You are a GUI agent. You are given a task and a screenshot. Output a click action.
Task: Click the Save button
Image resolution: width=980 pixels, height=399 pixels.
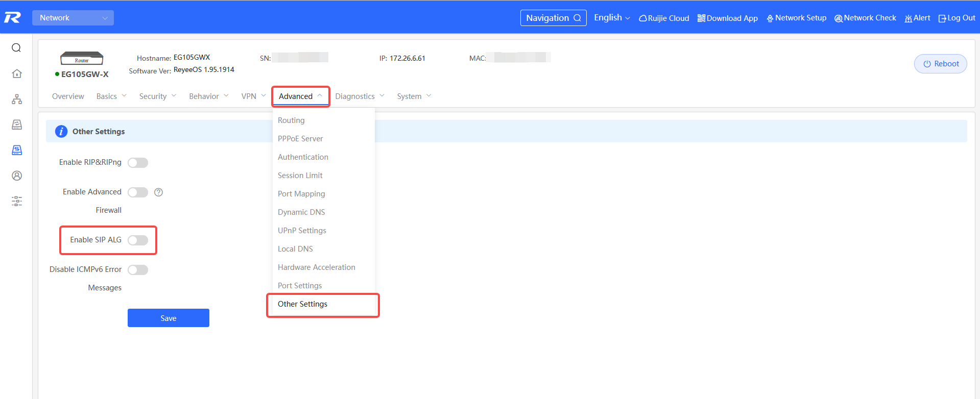click(x=169, y=318)
